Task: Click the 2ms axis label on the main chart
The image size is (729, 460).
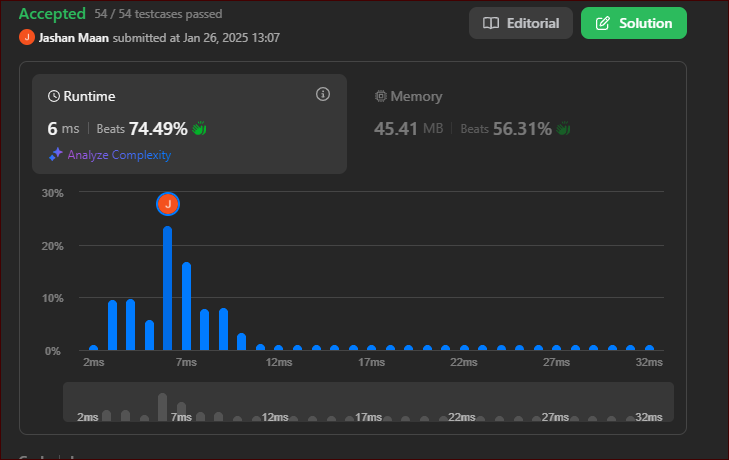Action: tap(93, 362)
